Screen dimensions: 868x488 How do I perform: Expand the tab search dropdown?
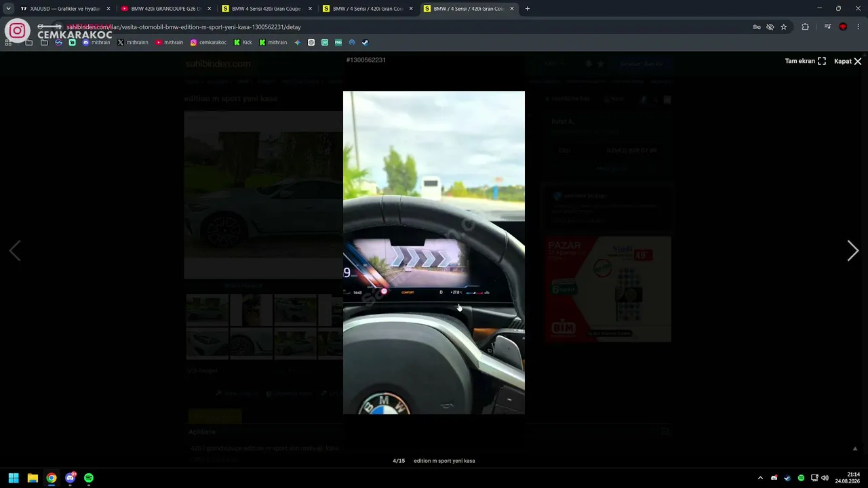click(x=8, y=9)
